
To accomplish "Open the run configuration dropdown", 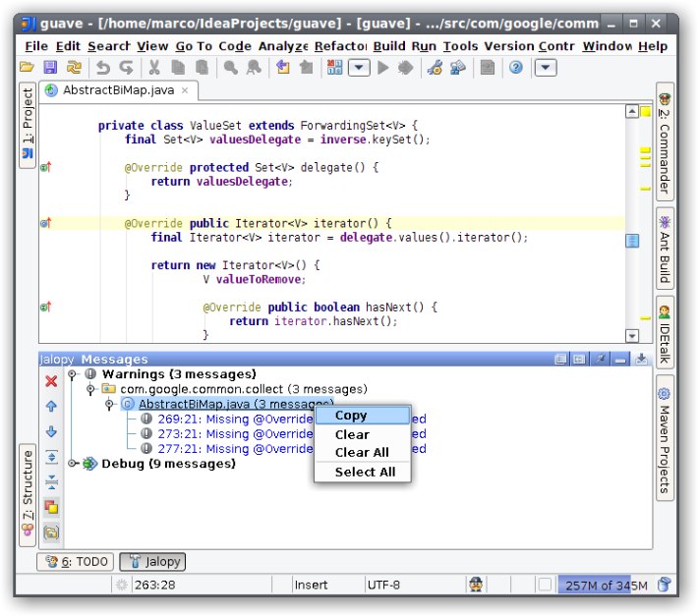I will 359,68.
